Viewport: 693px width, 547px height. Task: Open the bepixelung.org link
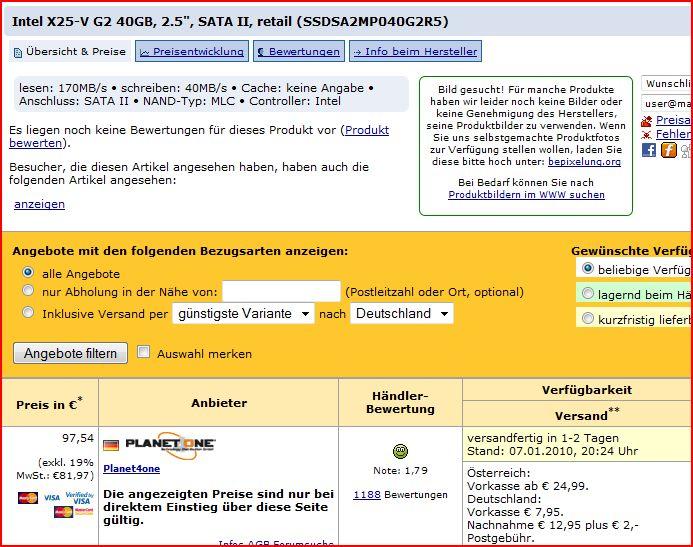[584, 162]
